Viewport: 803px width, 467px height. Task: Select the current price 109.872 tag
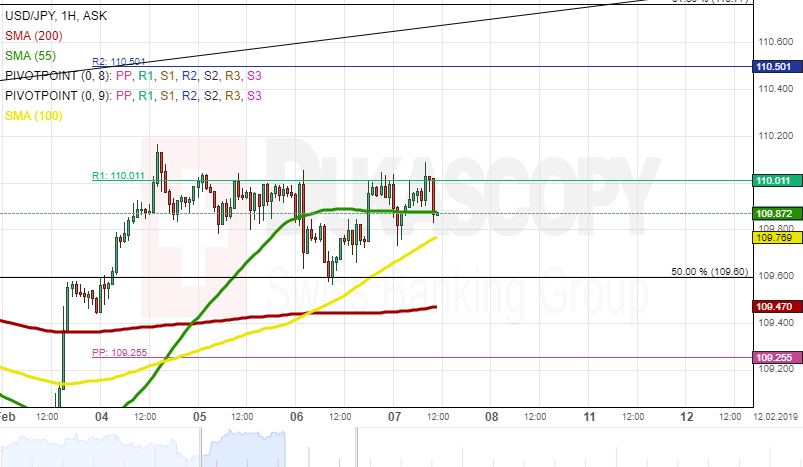775,214
